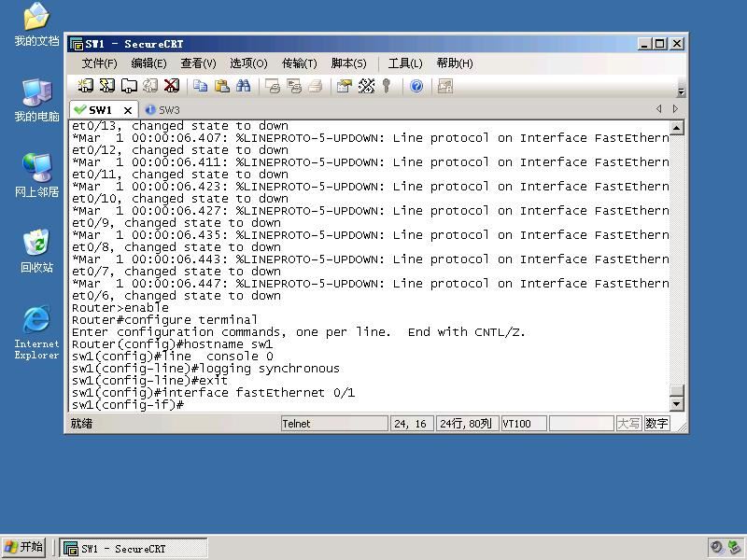Select 我的电脑 desktop icon
This screenshot has height=560, width=747.
[36, 100]
